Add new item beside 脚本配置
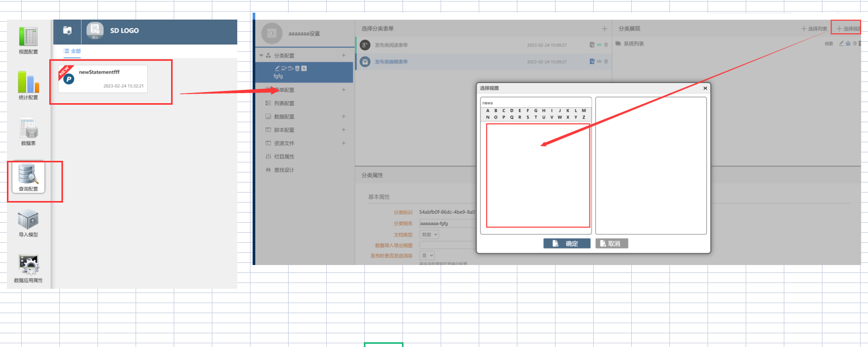Screen dimensions: 868x347 344,130
